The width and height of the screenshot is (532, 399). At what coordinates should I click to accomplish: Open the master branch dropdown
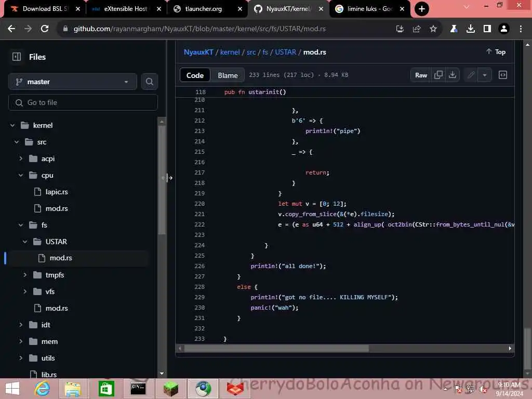[73, 82]
